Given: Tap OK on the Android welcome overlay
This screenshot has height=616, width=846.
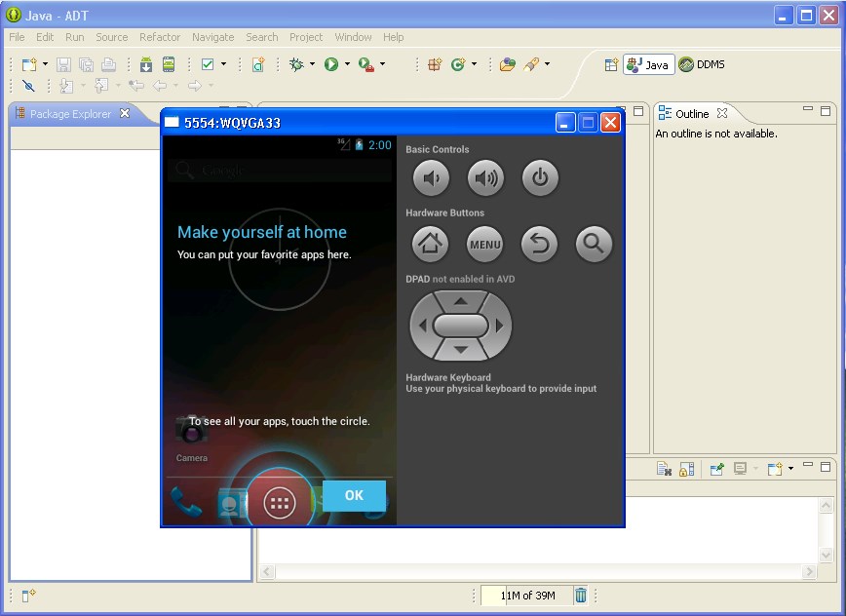Looking at the screenshot, I should coord(354,495).
